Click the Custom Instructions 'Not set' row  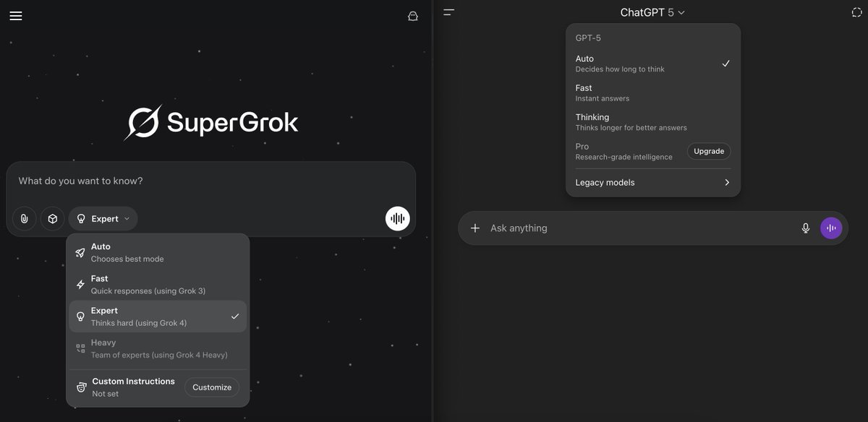158,387
